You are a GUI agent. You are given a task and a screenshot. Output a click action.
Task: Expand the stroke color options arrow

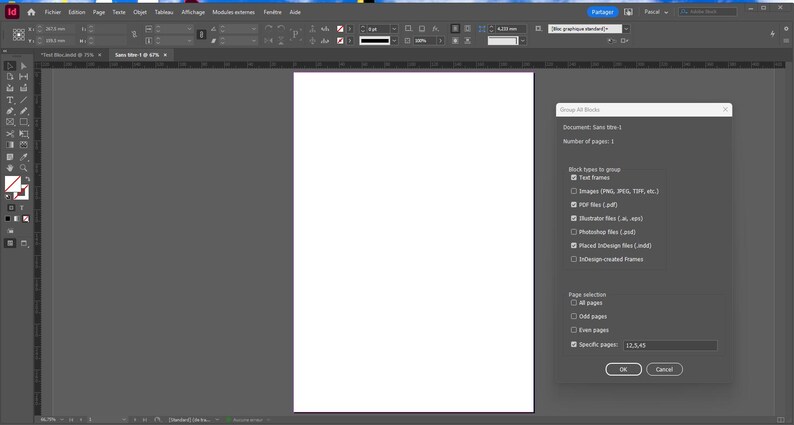coord(349,41)
